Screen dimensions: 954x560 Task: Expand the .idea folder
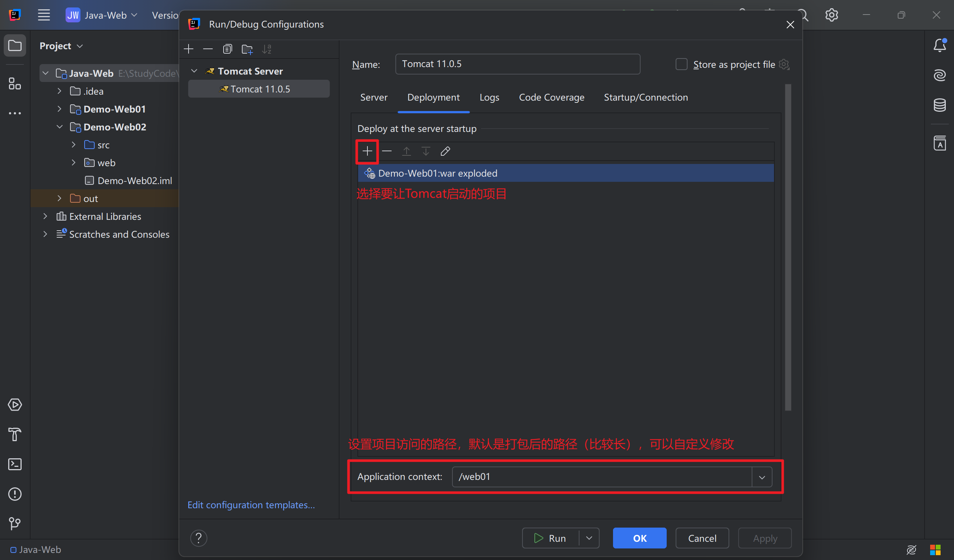[x=59, y=91]
